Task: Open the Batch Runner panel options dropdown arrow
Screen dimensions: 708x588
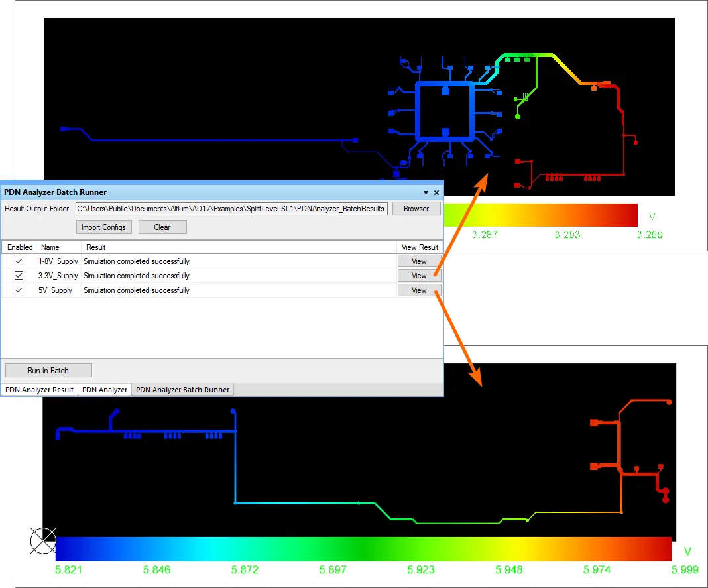Action: (x=426, y=192)
